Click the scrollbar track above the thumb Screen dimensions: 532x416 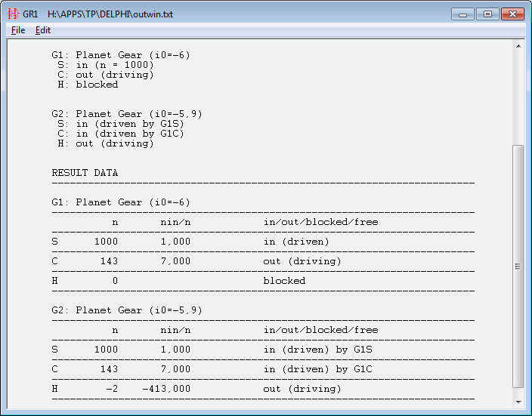point(518,98)
